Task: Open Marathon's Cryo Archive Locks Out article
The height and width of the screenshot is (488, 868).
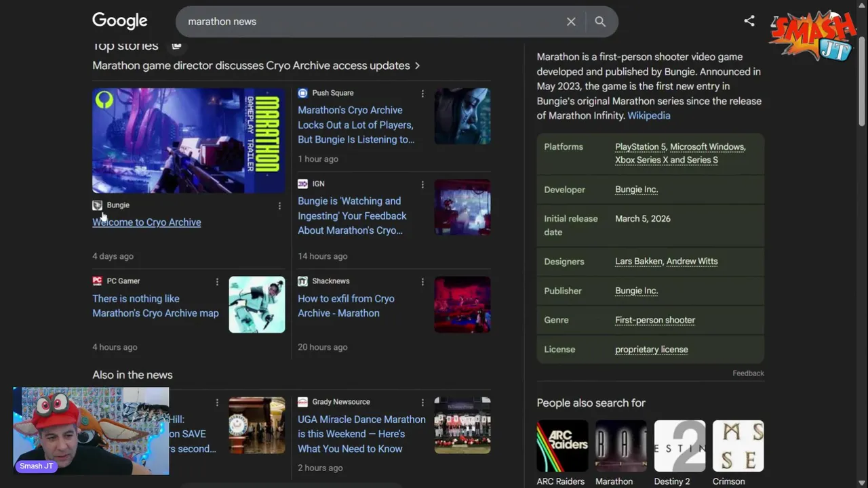Action: click(356, 125)
